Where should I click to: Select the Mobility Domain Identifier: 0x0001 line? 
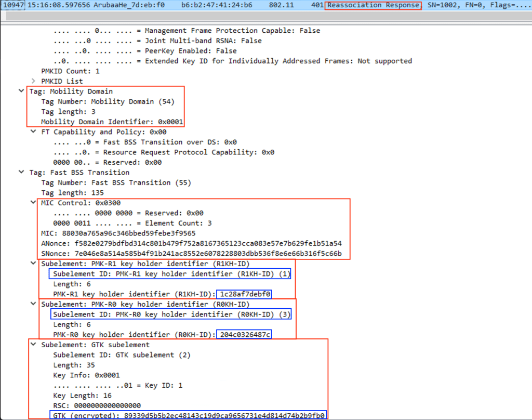point(112,122)
